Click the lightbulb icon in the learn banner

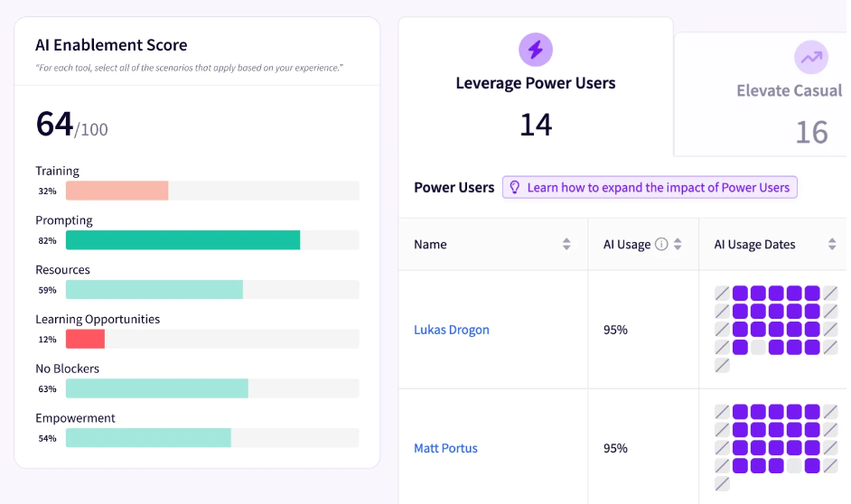pyautogui.click(x=515, y=187)
